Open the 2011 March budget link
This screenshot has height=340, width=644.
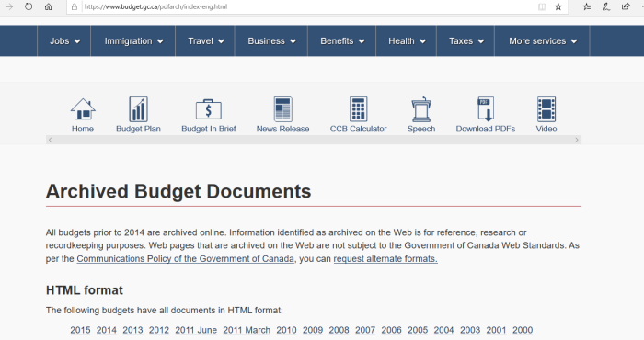(x=247, y=330)
